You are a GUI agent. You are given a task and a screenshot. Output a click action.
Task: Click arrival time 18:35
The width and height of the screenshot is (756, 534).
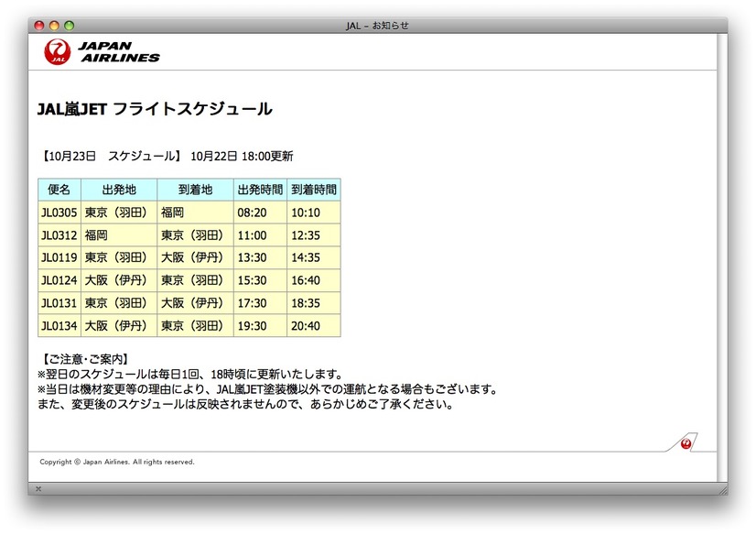tap(305, 303)
